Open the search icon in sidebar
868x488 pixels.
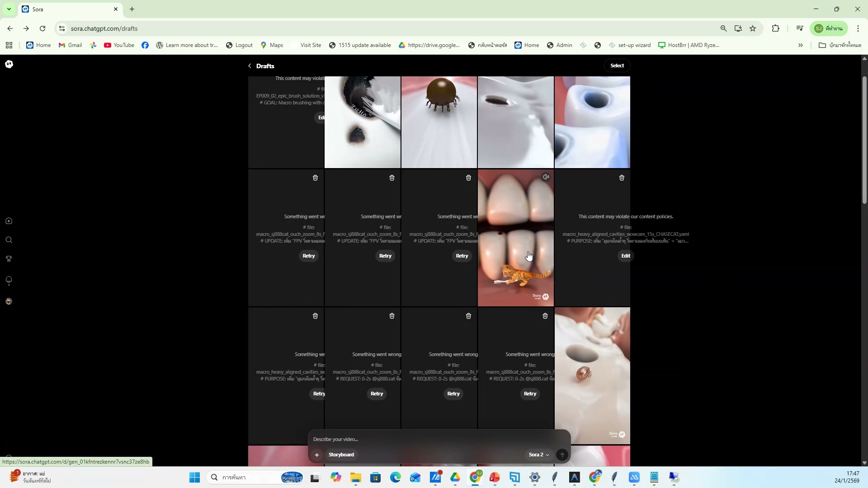[9, 240]
